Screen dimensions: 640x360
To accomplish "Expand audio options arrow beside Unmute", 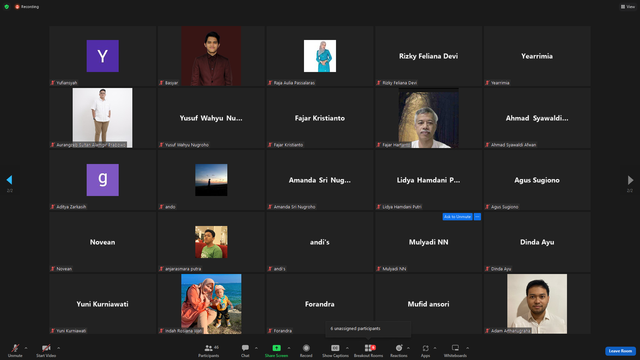I will [26, 348].
